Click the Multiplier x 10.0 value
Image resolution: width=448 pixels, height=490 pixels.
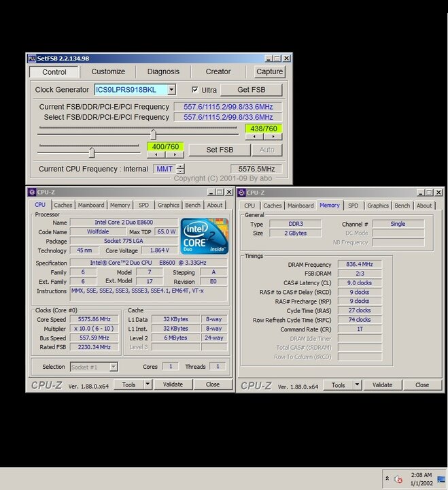pyautogui.click(x=94, y=329)
